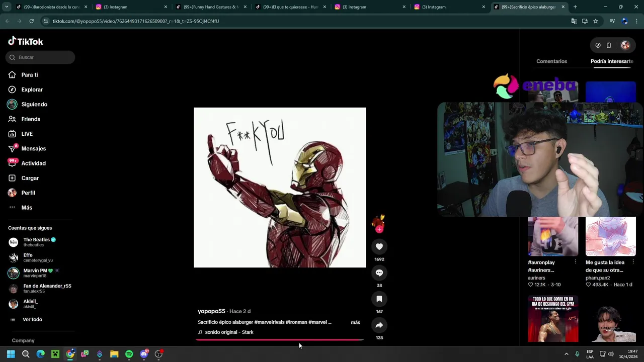Click the TikTok coins icon in header
The height and width of the screenshot is (362, 644).
tap(598, 45)
